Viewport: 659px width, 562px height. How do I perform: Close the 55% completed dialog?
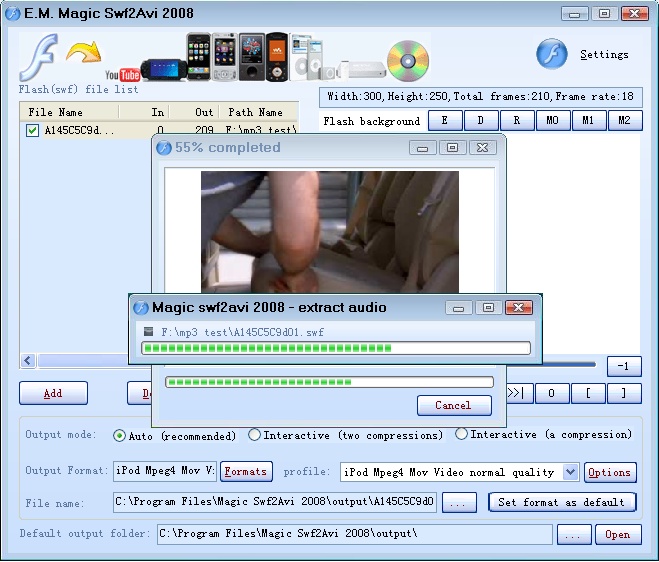coord(482,148)
